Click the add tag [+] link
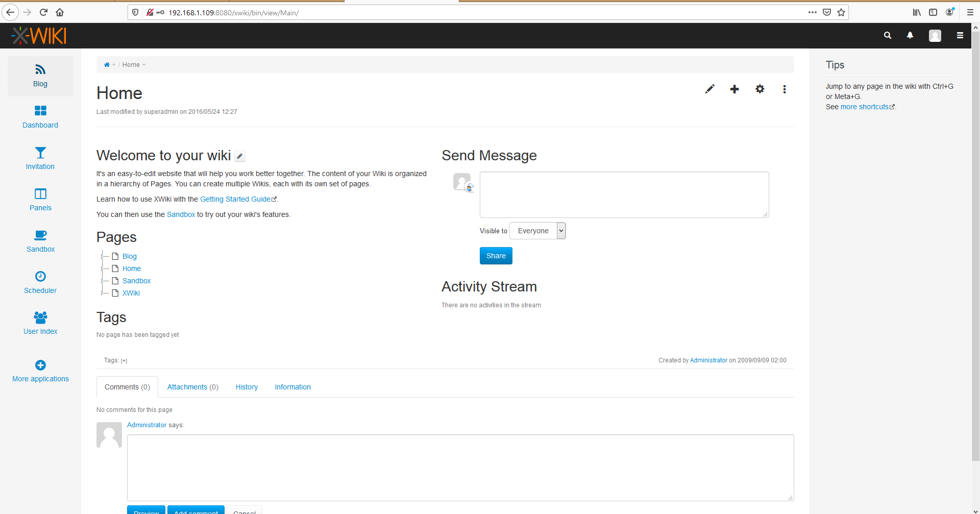Screen dimensions: 980x514 tap(124, 361)
